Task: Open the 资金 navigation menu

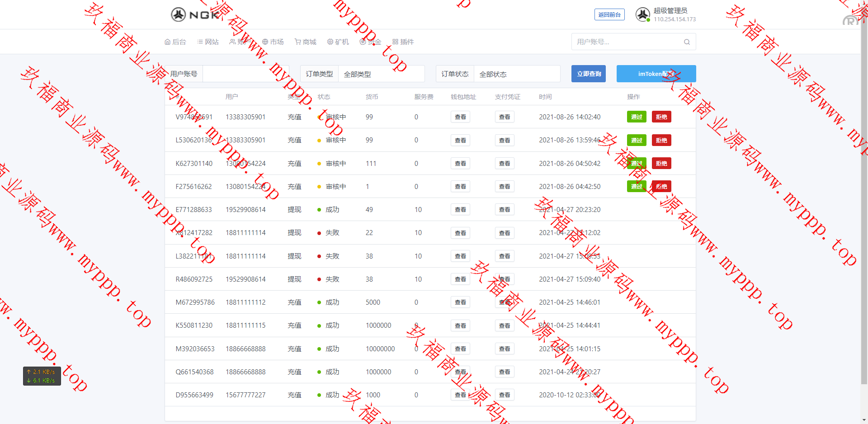Action: (x=371, y=42)
